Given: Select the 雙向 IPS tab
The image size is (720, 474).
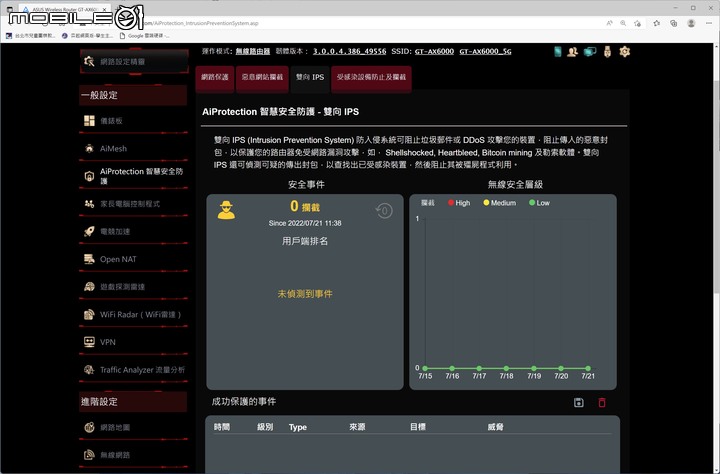Looking at the screenshot, I should pos(310,77).
